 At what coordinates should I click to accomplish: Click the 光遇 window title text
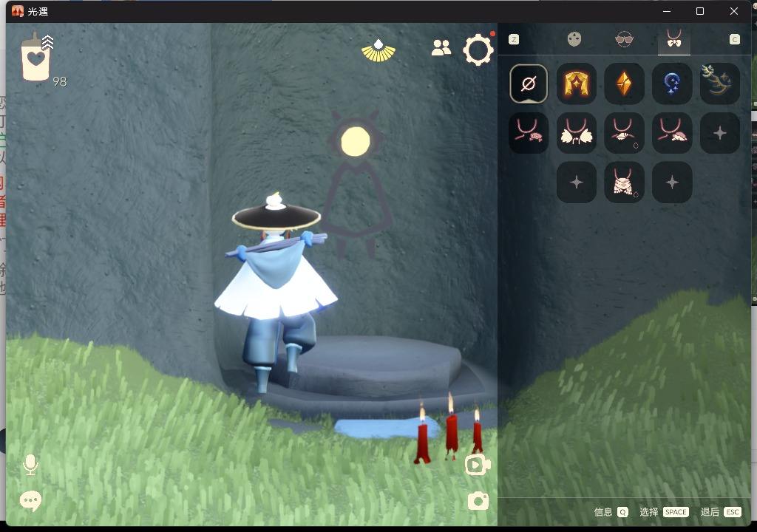[x=38, y=11]
